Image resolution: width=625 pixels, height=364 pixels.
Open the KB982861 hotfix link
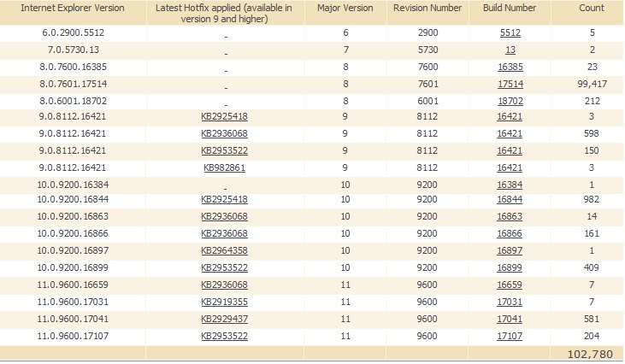coord(224,167)
